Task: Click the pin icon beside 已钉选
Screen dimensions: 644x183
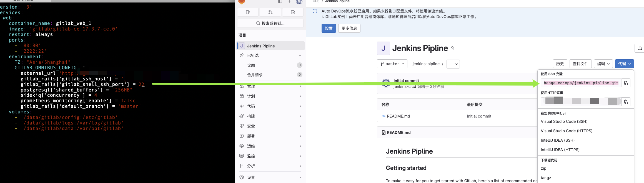Action: 242,55
